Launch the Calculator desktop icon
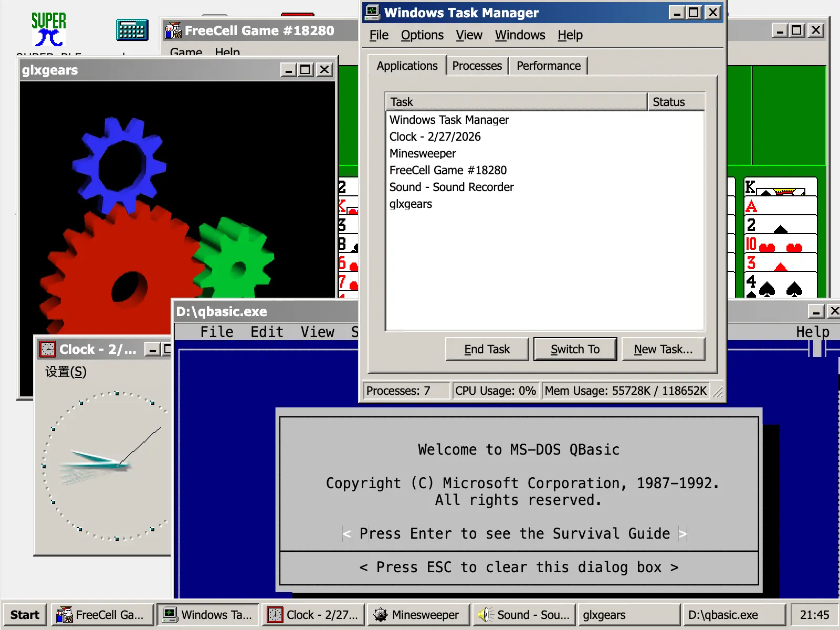Viewport: 840px width, 630px height. click(131, 30)
